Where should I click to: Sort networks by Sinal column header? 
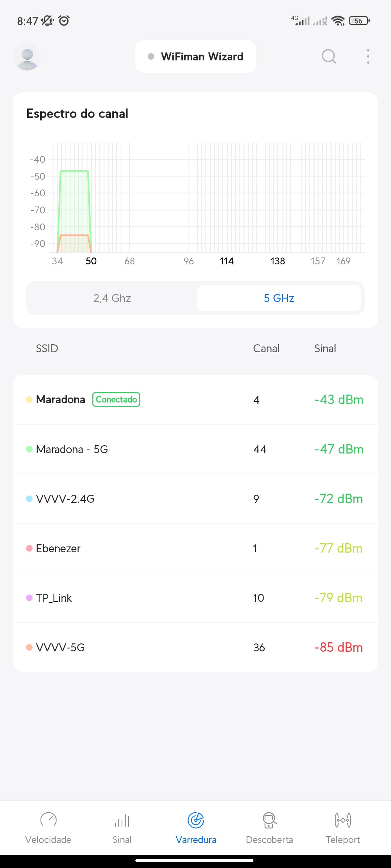[325, 349]
